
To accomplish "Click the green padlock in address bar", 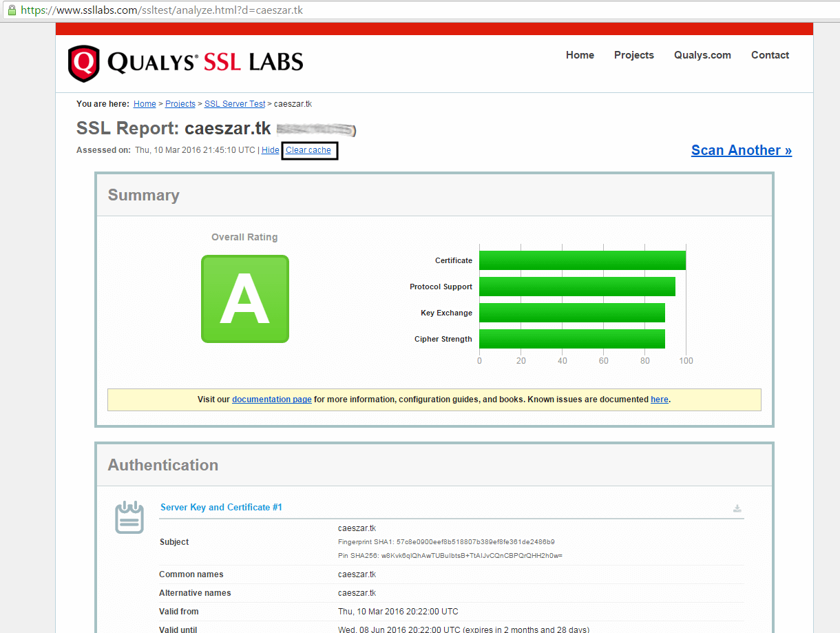I will pyautogui.click(x=12, y=10).
